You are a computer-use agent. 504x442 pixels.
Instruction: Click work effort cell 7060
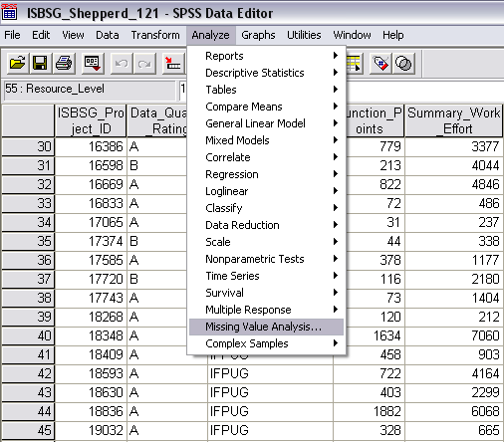pos(454,335)
